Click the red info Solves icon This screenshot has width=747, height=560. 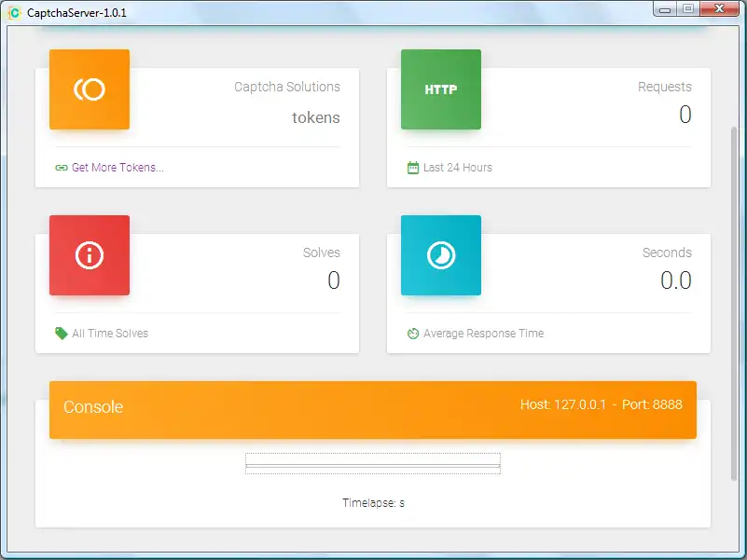click(90, 255)
